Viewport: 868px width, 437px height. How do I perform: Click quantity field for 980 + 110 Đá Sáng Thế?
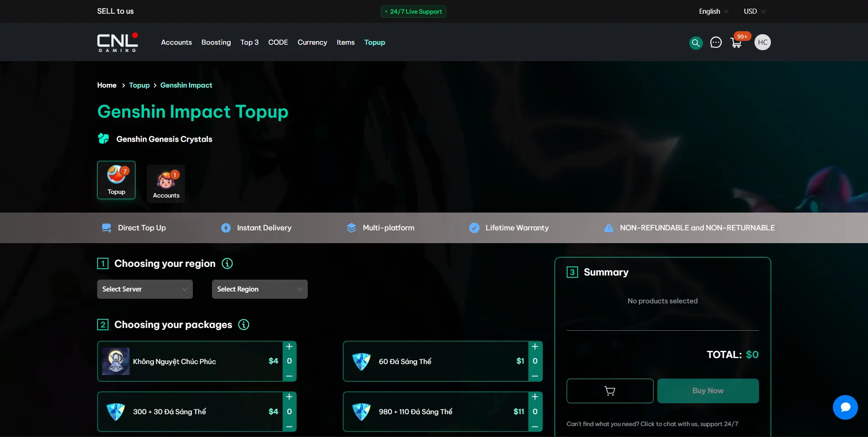coord(535,412)
